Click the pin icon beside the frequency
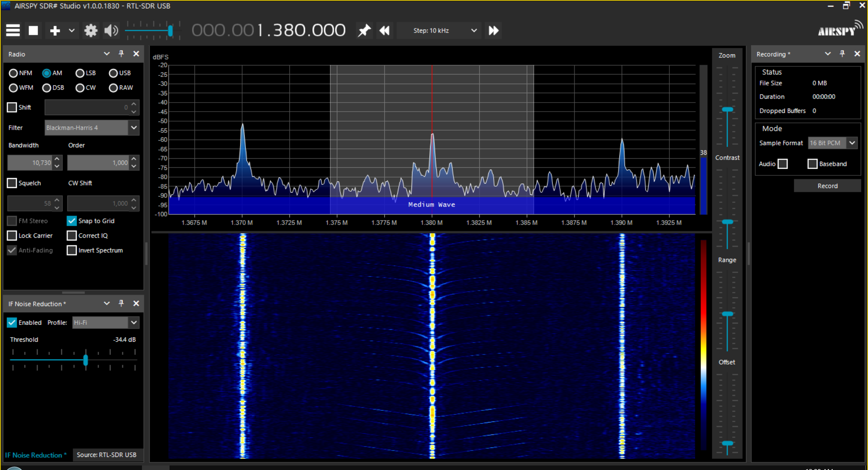The width and height of the screenshot is (868, 470). click(364, 30)
